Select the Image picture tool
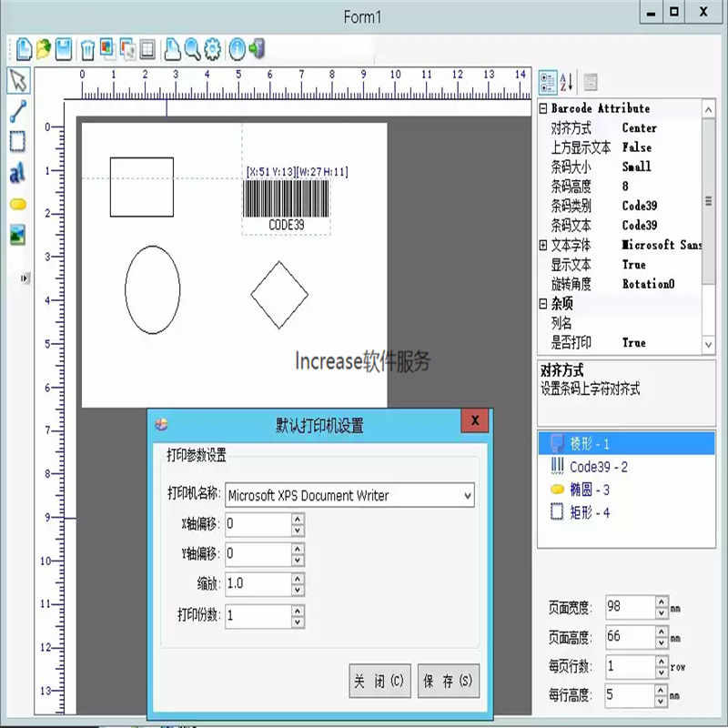Image resolution: width=728 pixels, height=728 pixels. (x=17, y=235)
